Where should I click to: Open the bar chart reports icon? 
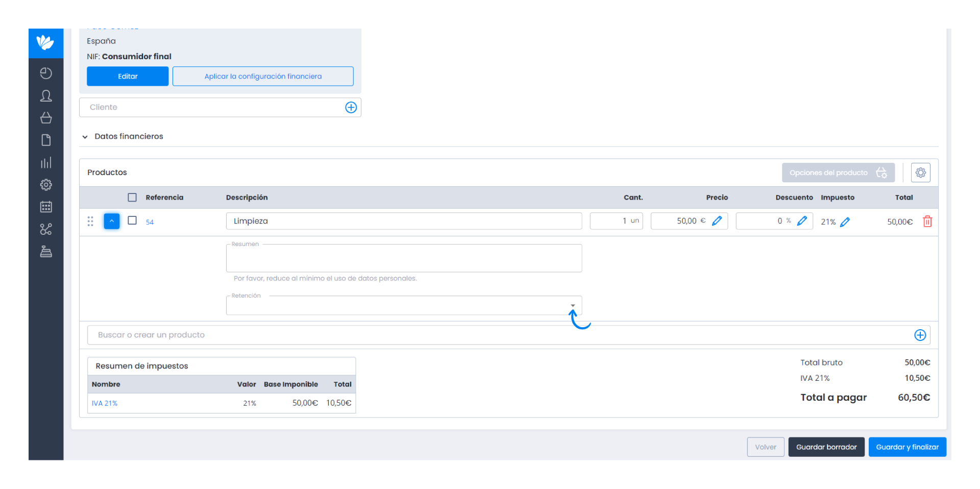pos(46,163)
